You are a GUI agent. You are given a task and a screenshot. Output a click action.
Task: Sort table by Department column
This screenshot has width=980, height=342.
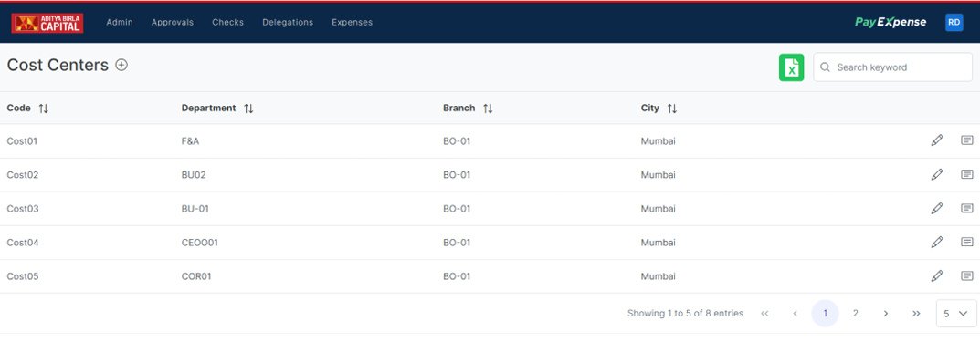click(x=248, y=109)
